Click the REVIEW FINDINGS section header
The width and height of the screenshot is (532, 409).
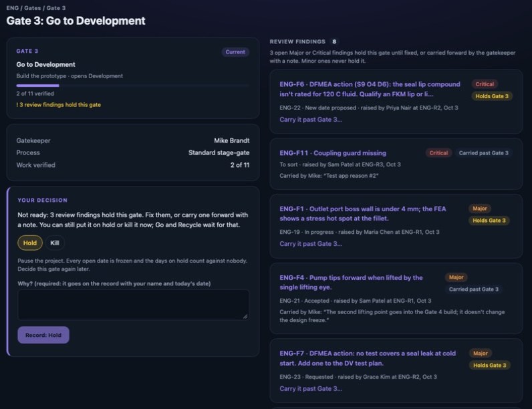[x=297, y=41]
